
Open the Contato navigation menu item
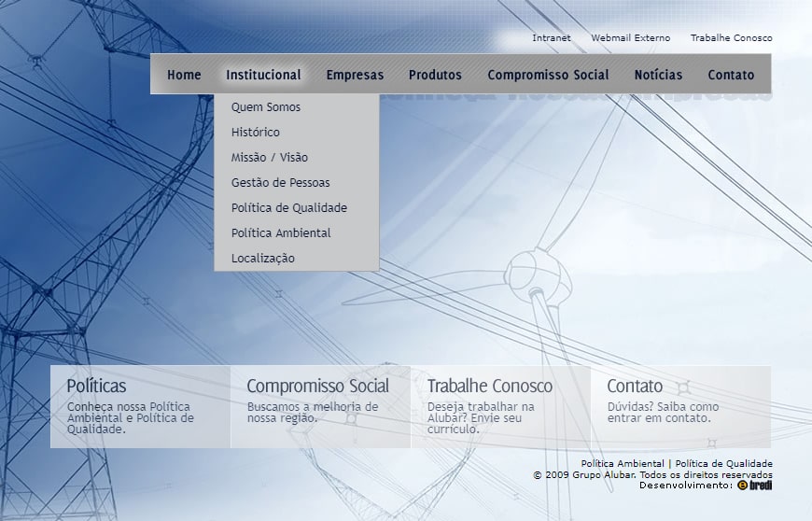click(x=731, y=75)
